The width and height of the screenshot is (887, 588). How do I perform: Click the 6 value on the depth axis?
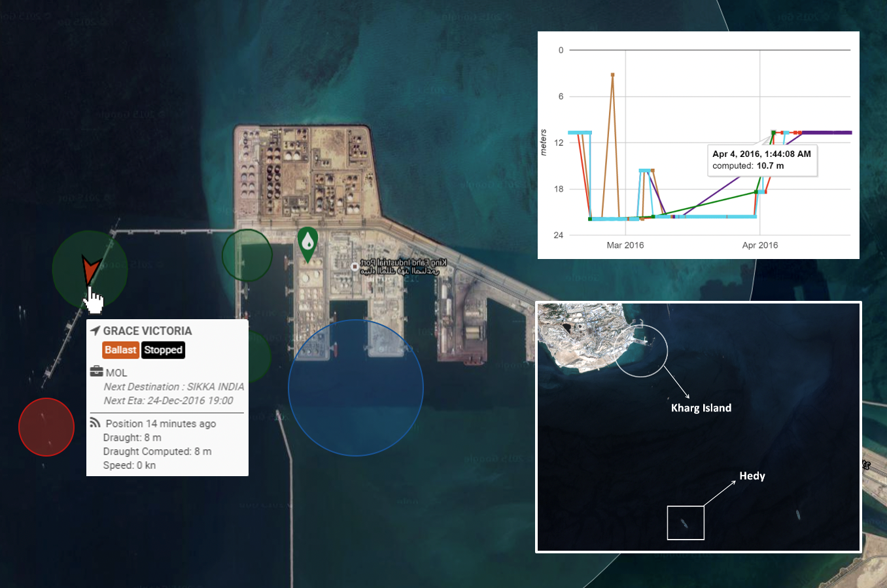(x=561, y=96)
